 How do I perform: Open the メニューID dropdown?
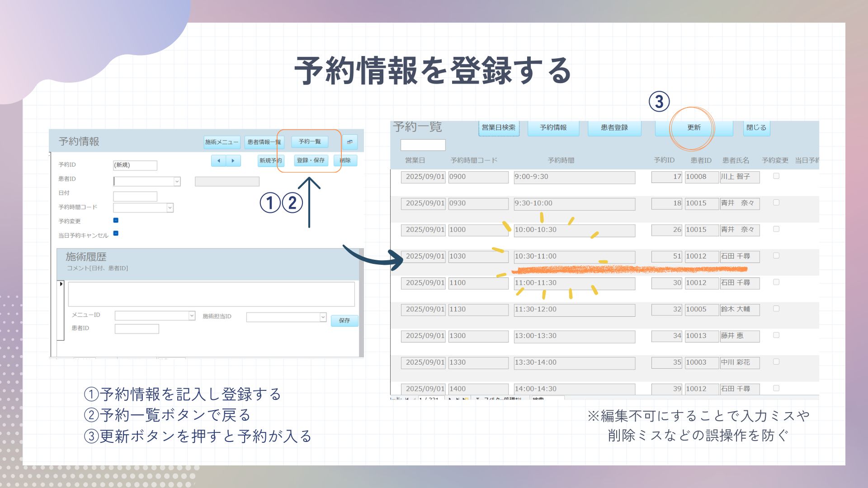coord(192,315)
